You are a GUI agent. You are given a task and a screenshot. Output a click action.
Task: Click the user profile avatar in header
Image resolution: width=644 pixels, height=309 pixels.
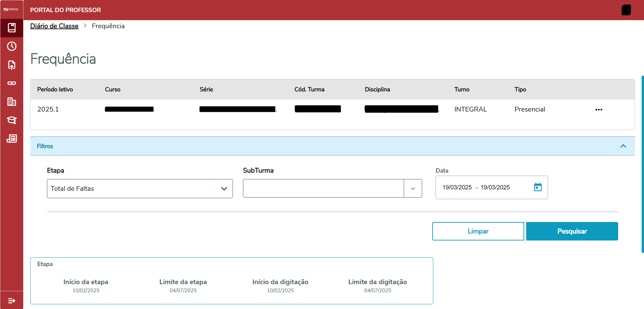pyautogui.click(x=626, y=10)
